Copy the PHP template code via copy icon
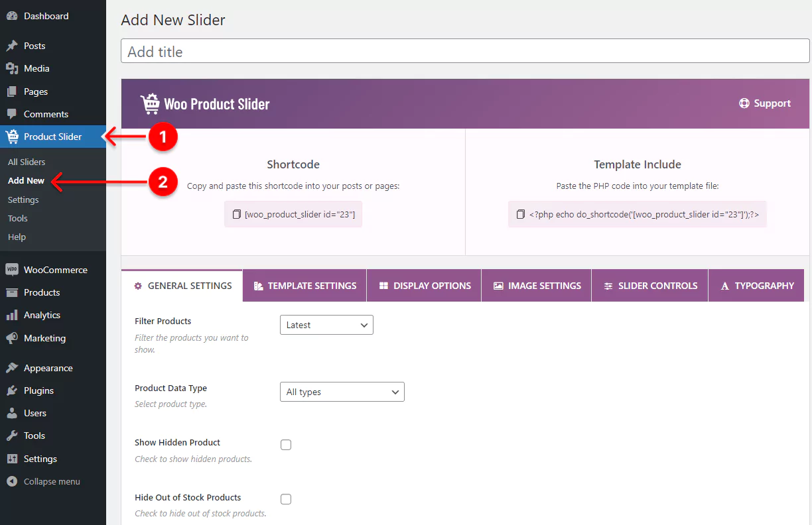 click(521, 214)
